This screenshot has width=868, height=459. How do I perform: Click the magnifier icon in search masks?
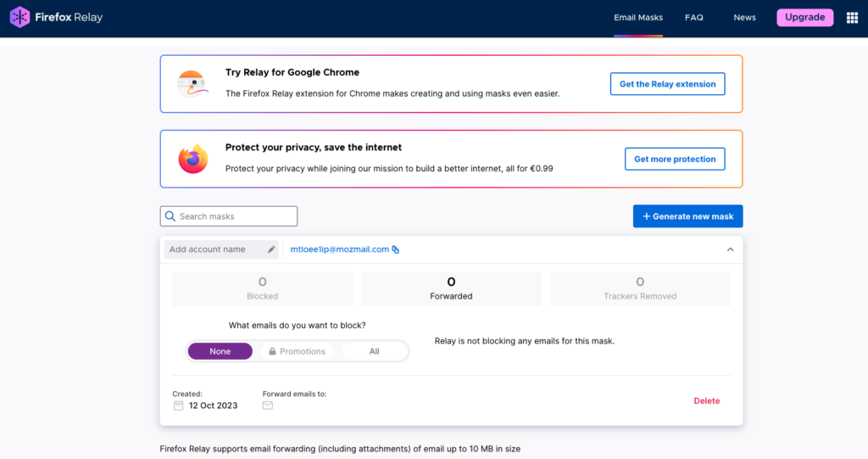point(170,216)
